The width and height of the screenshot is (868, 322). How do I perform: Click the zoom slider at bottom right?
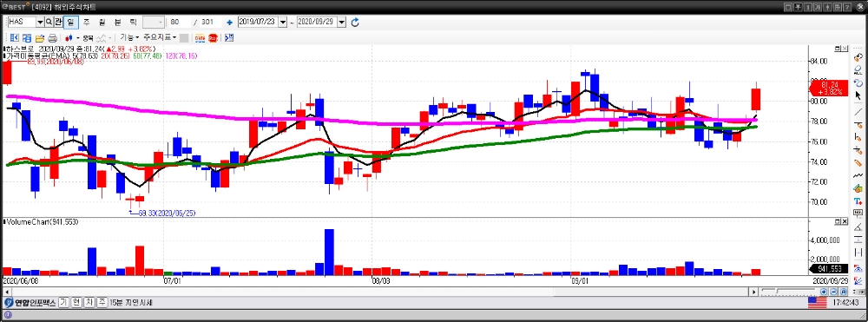(x=788, y=291)
